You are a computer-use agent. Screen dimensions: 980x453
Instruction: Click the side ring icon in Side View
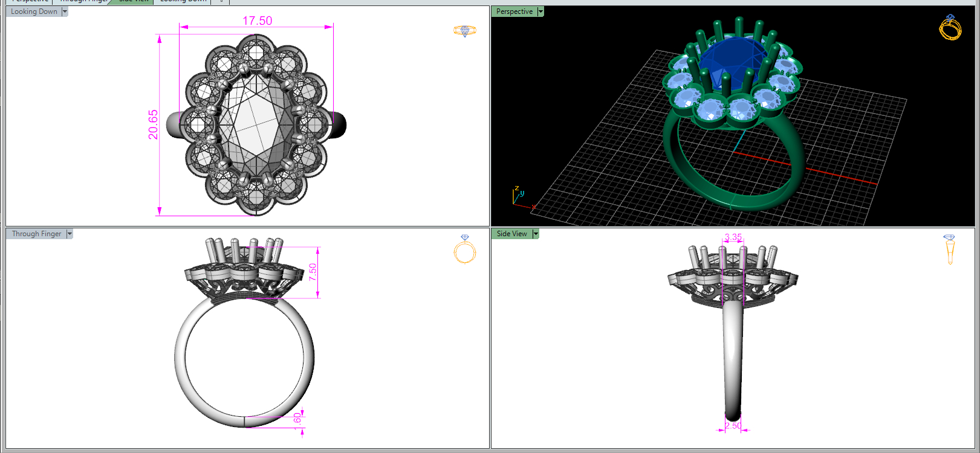coord(950,249)
